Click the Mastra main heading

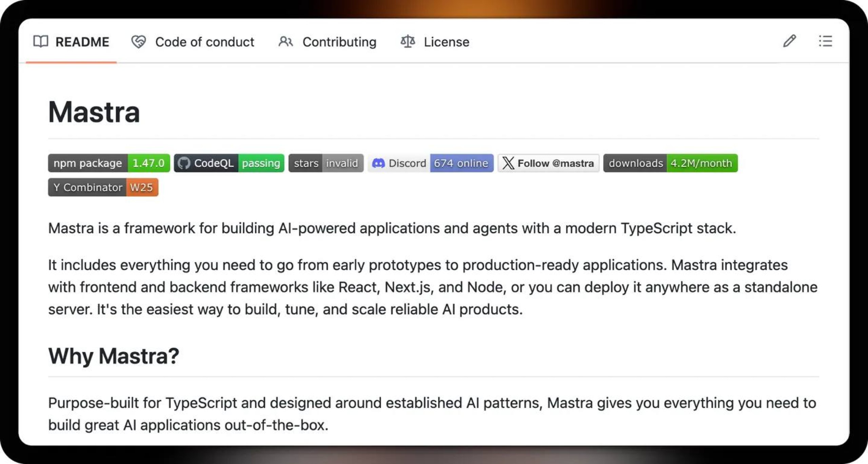pyautogui.click(x=94, y=112)
